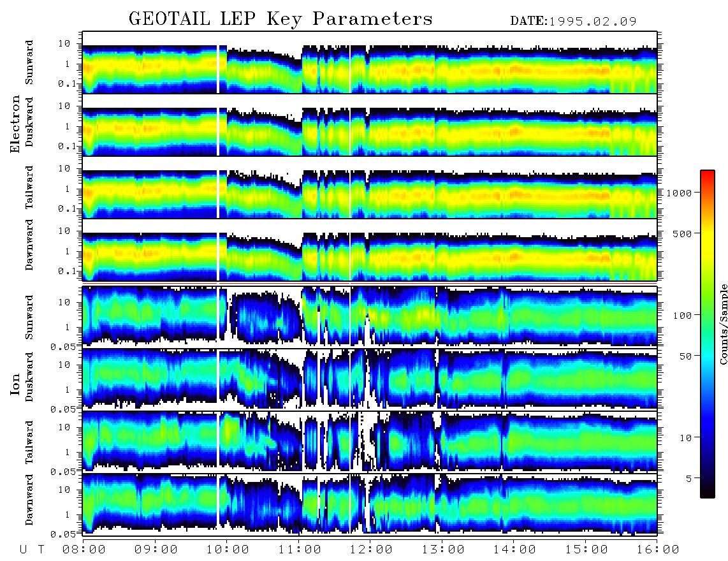Click the 15:00 time axis tick label

(586, 550)
